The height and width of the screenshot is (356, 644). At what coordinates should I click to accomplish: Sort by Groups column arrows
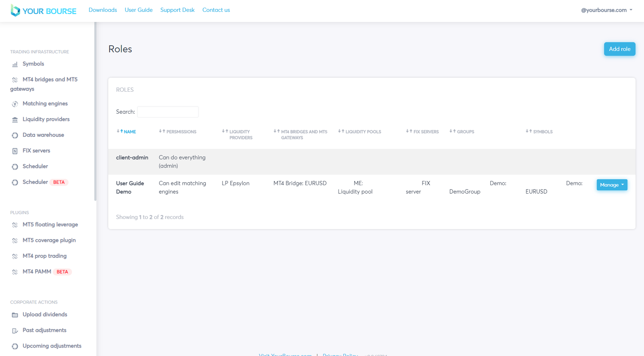453,131
